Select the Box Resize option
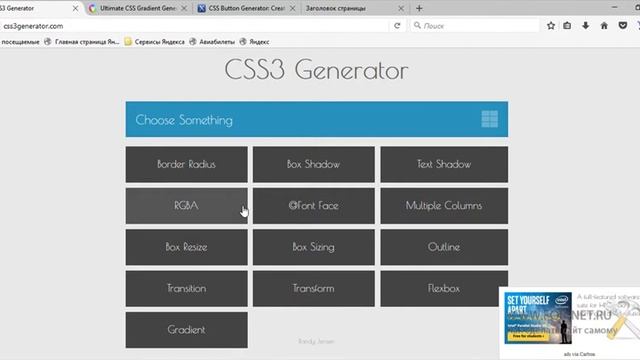 [187, 247]
